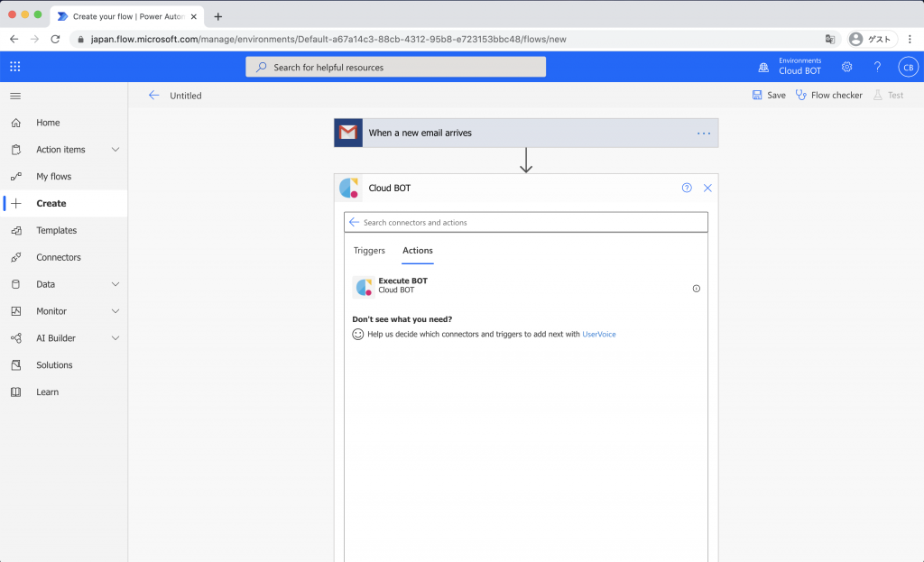Switch to the Actions tab
This screenshot has width=924, height=562.
418,251
